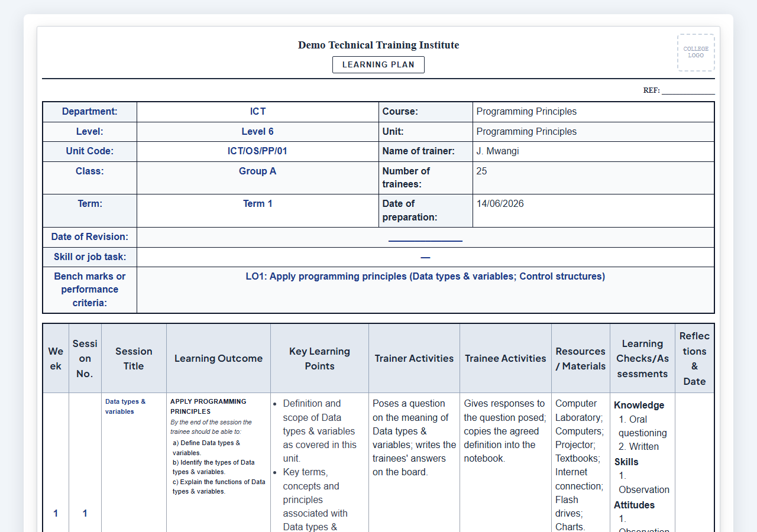757x532 pixels.
Task: Click the Term 1 value
Action: point(258,204)
